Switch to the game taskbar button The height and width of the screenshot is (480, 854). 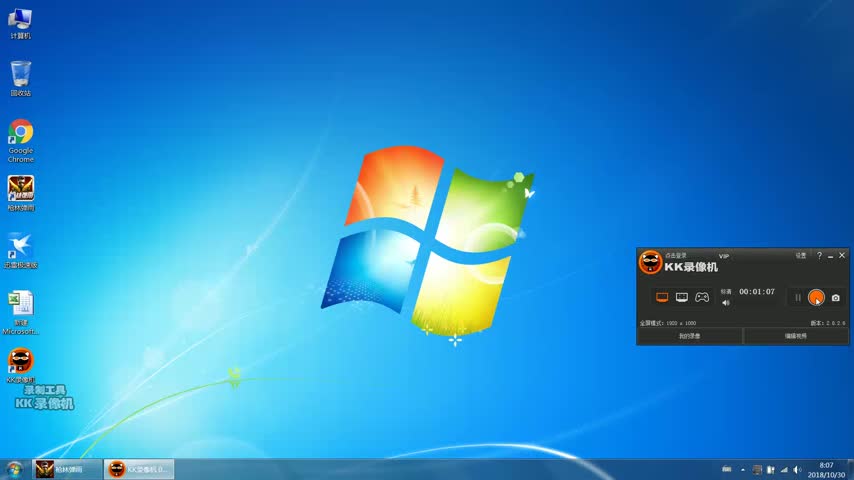(68, 469)
